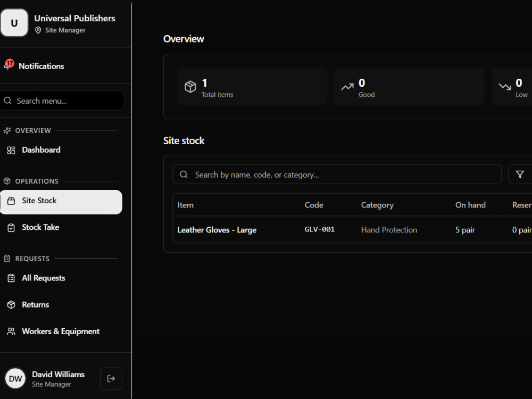Click the Site stock heading
Image resolution: width=532 pixels, height=399 pixels.
[184, 140]
